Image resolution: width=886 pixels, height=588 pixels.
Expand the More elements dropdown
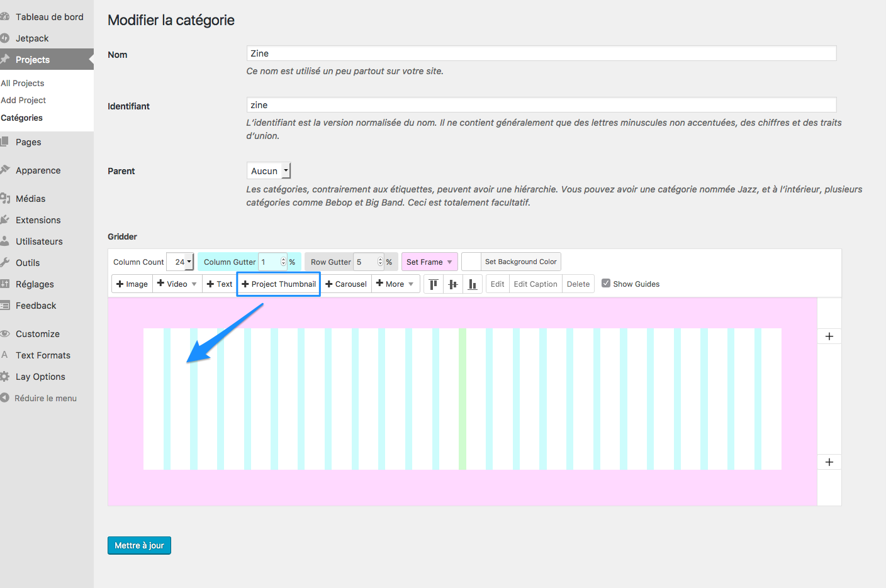click(x=395, y=284)
